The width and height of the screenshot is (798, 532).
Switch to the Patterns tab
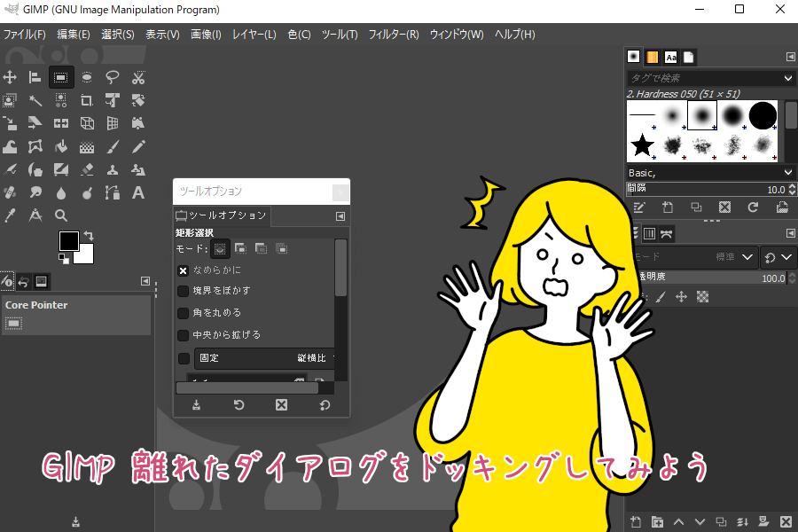pos(652,57)
